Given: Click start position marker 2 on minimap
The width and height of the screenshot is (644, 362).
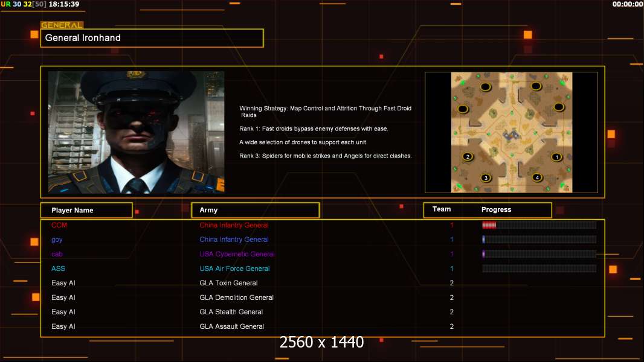Looking at the screenshot, I should click(x=468, y=157).
